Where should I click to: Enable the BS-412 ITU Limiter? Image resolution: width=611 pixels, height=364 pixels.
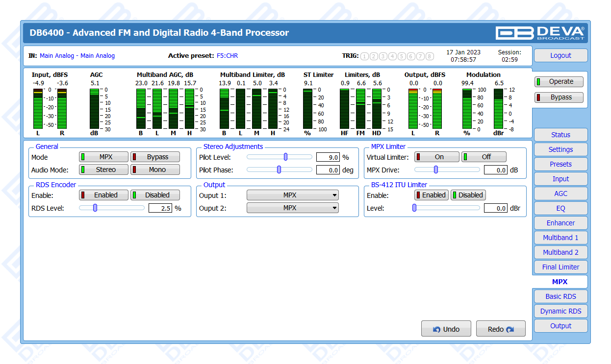click(x=432, y=195)
